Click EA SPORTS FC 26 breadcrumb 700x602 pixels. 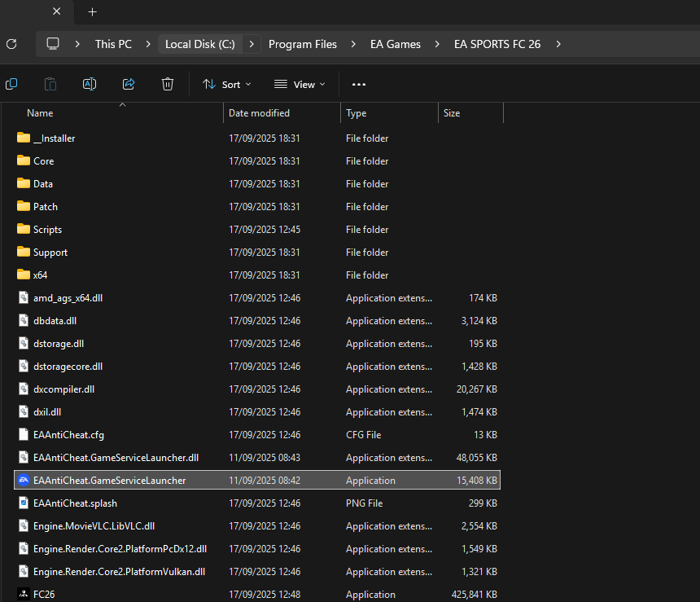[x=497, y=44]
